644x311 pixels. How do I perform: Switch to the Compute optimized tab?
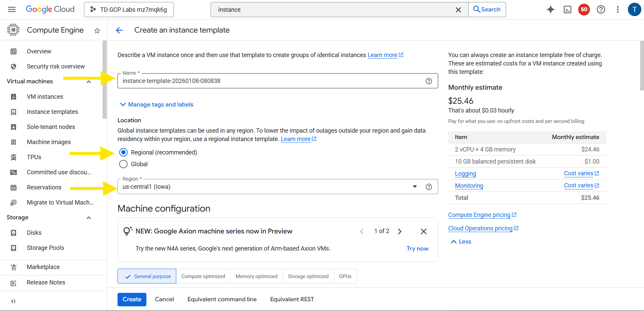click(x=203, y=276)
